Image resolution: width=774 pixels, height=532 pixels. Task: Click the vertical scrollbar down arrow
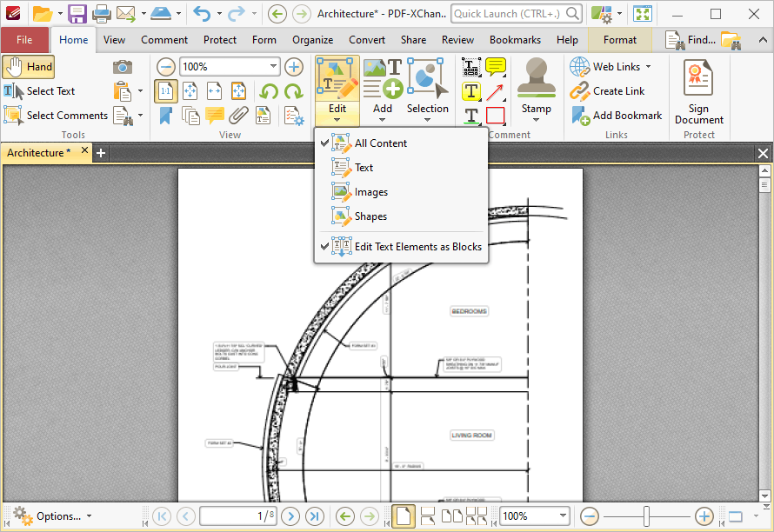pyautogui.click(x=764, y=495)
